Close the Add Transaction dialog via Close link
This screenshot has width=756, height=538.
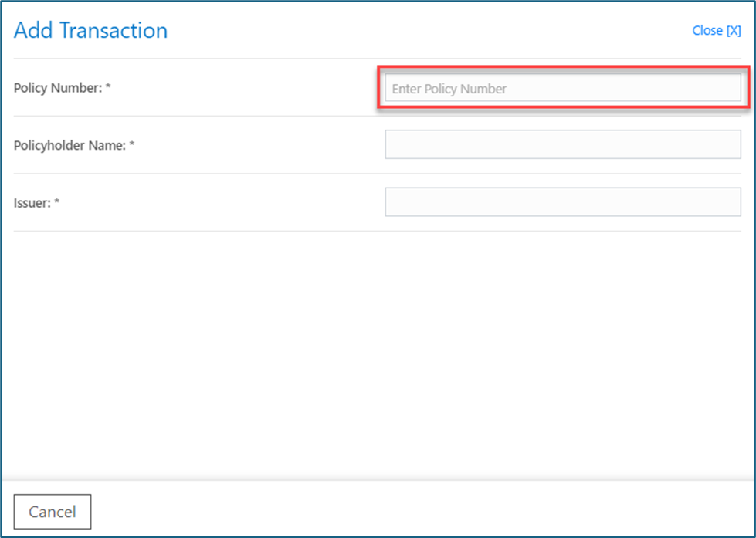coord(716,31)
